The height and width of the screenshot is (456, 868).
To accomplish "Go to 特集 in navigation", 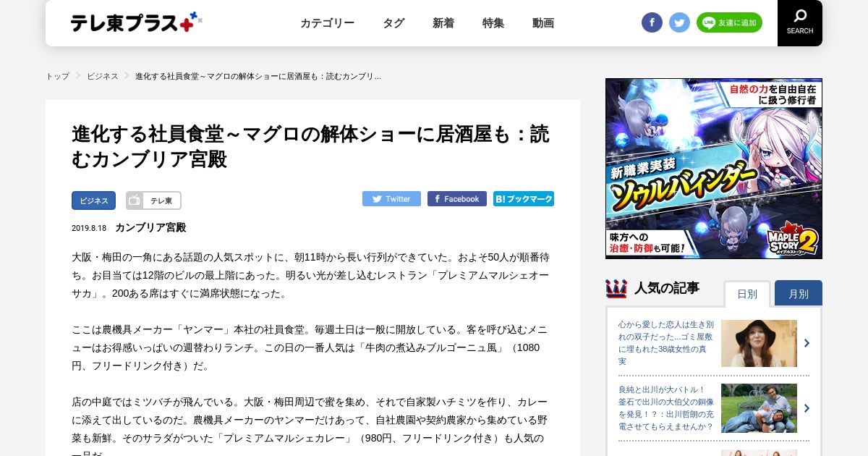I will [x=493, y=23].
